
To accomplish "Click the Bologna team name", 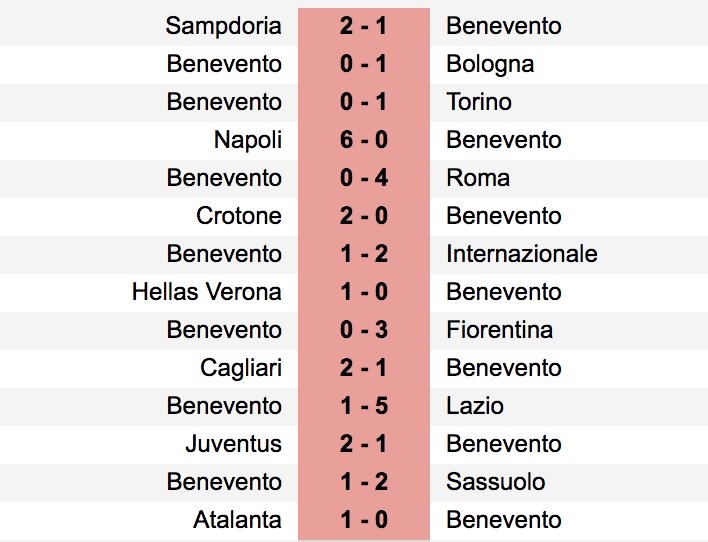I will 490,64.
